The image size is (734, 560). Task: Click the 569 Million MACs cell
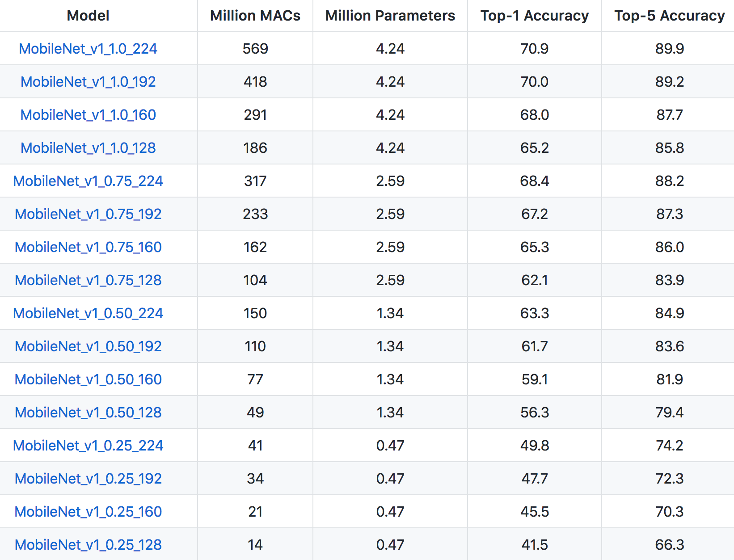[x=255, y=49]
